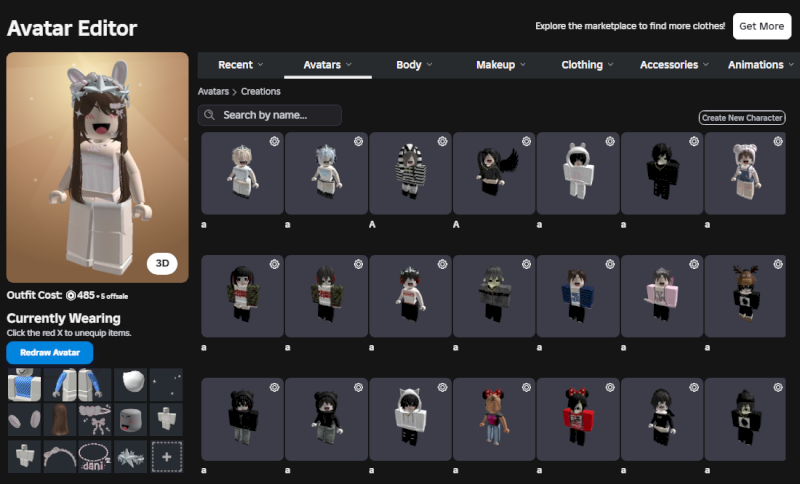Toggle the 3D avatar view
Viewport: 800px width, 484px height.
(x=163, y=264)
